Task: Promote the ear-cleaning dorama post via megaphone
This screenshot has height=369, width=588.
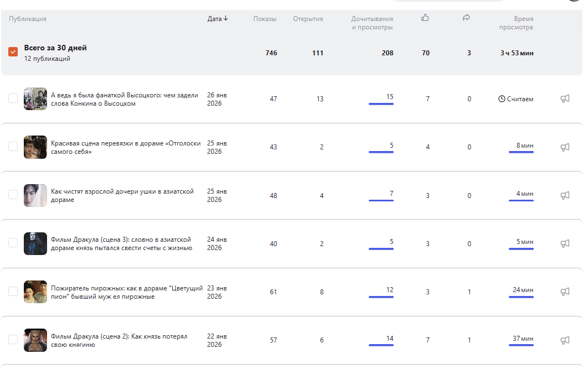Action: [x=565, y=195]
